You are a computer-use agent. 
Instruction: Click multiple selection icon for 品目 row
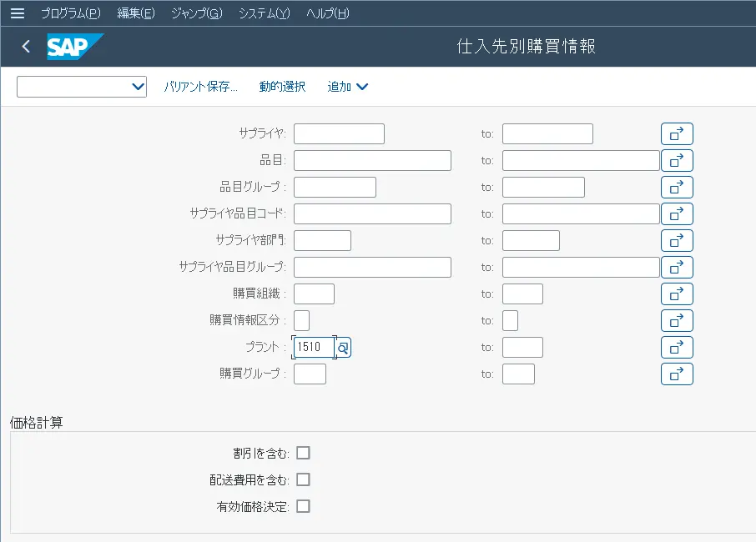[x=677, y=161]
